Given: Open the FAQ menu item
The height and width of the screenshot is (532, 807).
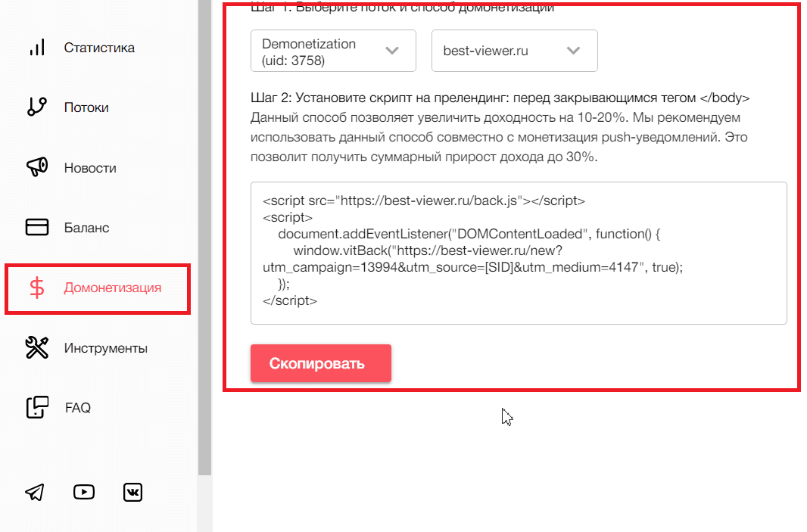Looking at the screenshot, I should [x=78, y=407].
